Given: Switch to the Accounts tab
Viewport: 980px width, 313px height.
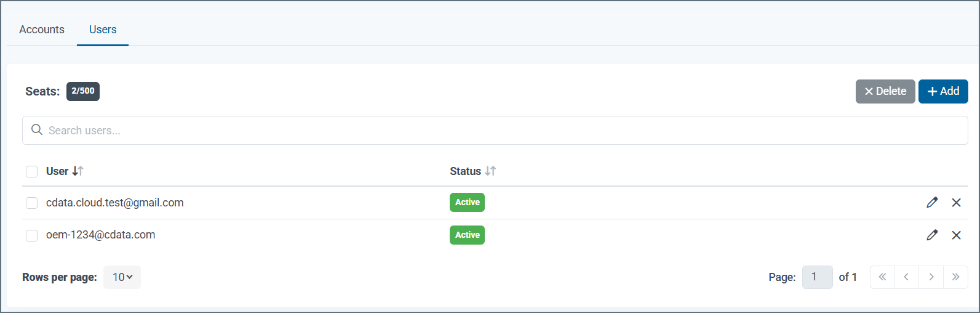Looking at the screenshot, I should click(42, 30).
